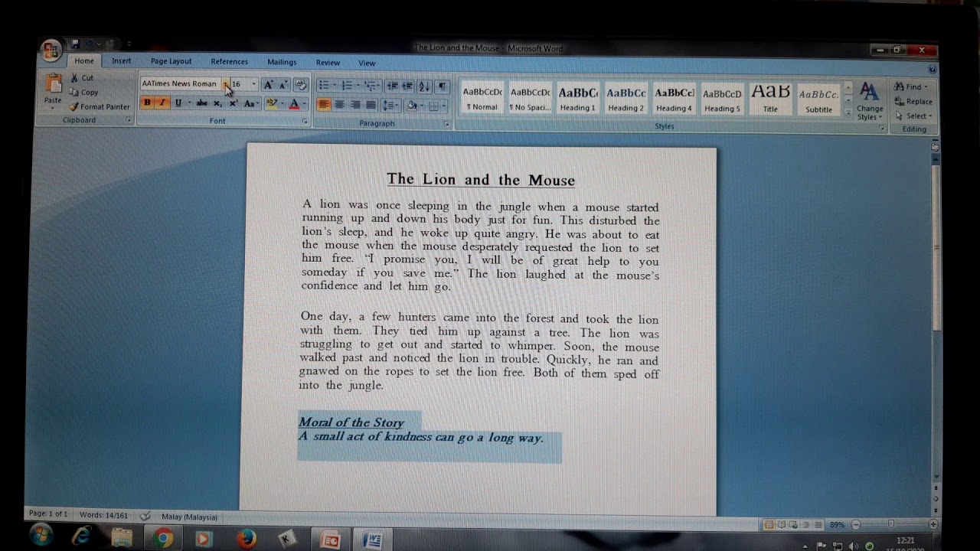Click Cut in Clipboard group
Viewport: 980px width, 551px height.
82,78
